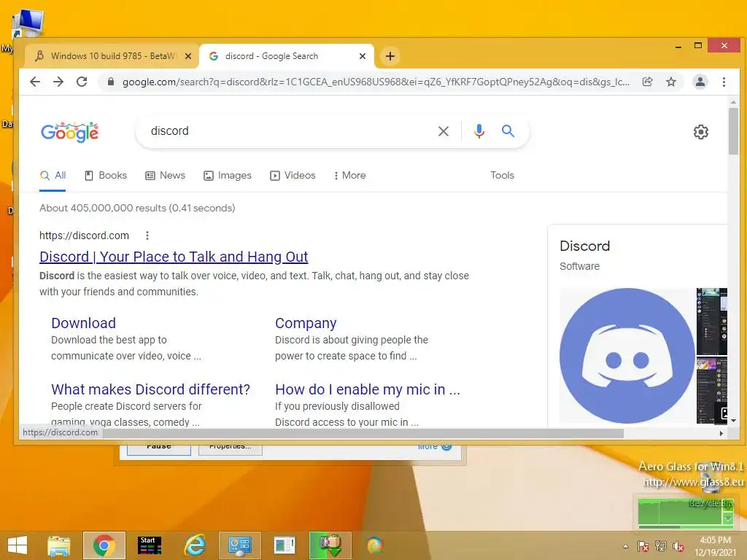Open options dots next to discord.com result

[x=147, y=236]
